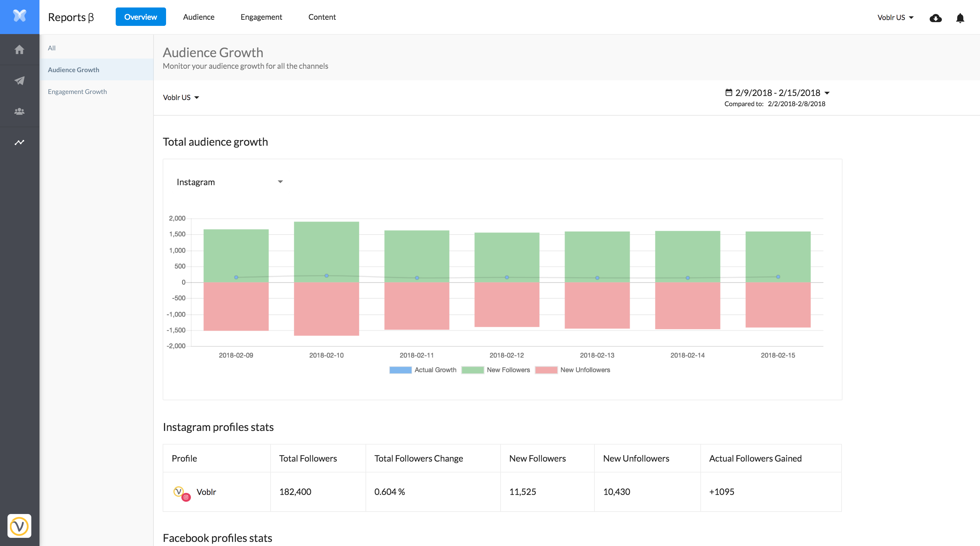This screenshot has width=980, height=546.
Task: Click the 182,400 total followers value
Action: (x=295, y=492)
